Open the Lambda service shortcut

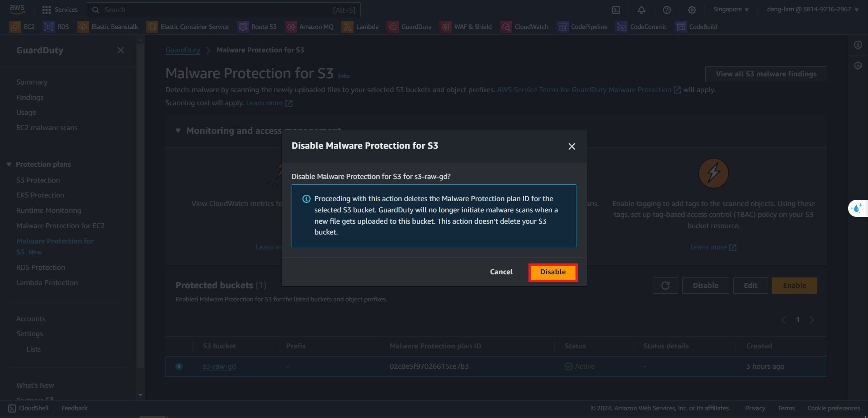point(360,27)
